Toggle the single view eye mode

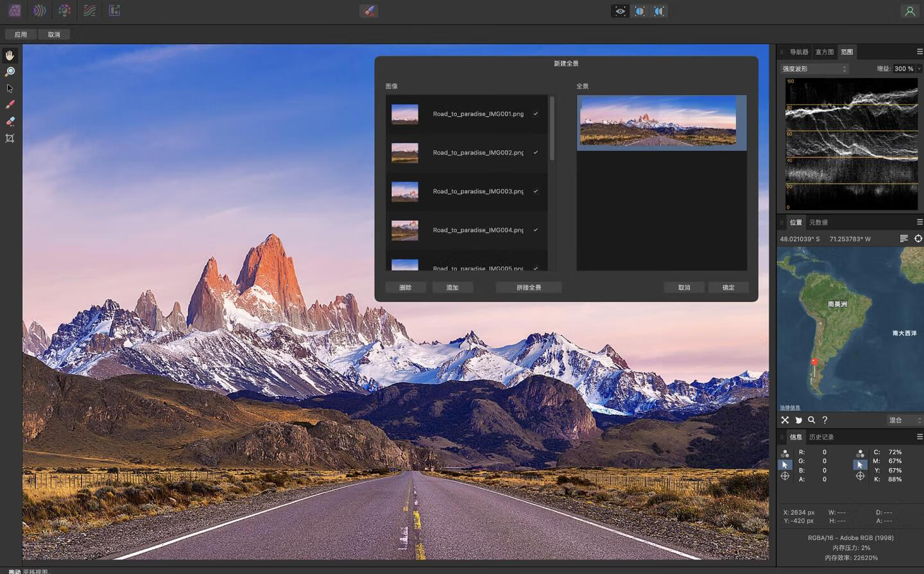(x=620, y=11)
